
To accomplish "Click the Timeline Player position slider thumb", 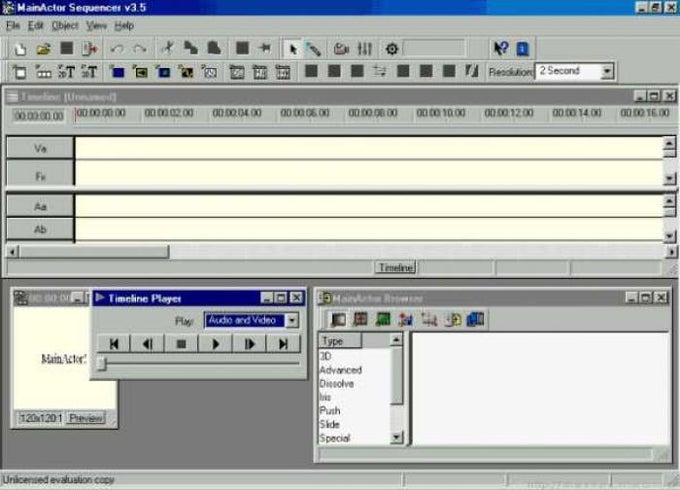I will coord(102,363).
